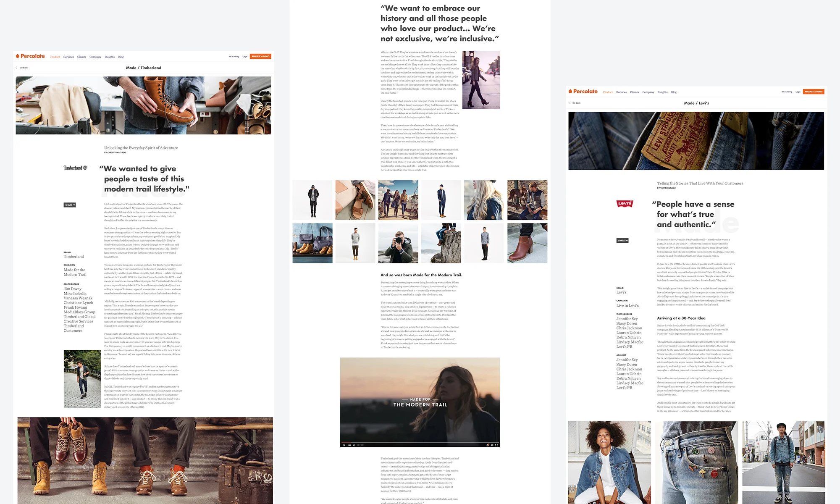Open the Levi's jeans label hero image
This screenshot has height=504, width=840.
click(x=696, y=141)
